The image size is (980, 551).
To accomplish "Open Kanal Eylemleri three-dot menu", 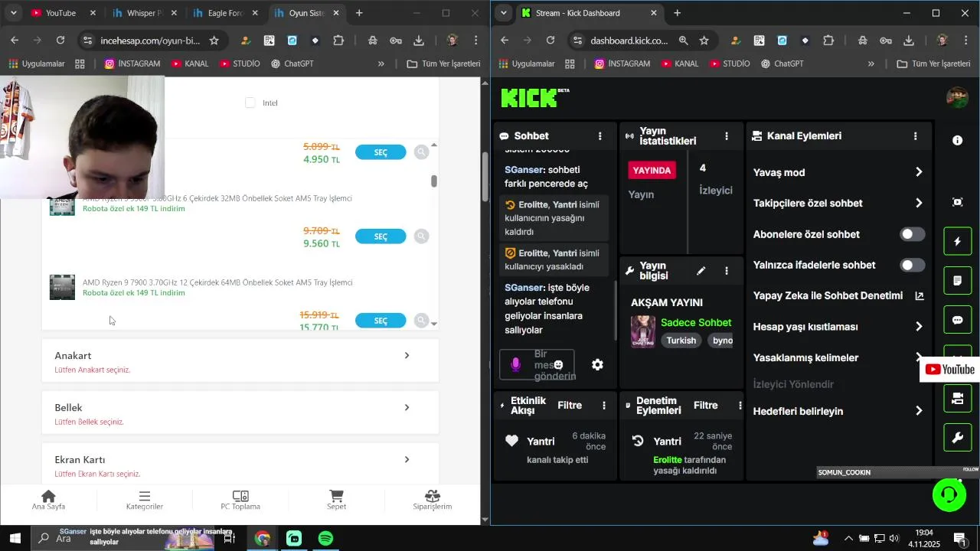I will pyautogui.click(x=916, y=136).
